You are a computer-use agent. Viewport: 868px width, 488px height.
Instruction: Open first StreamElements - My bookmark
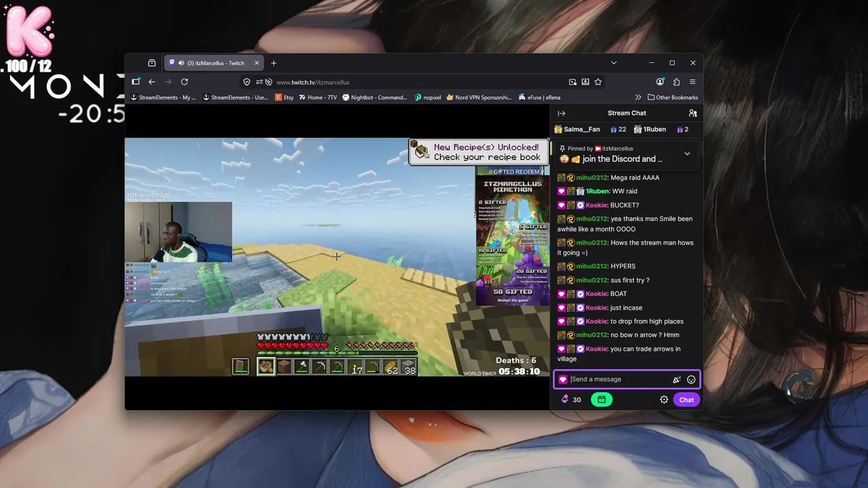click(163, 98)
